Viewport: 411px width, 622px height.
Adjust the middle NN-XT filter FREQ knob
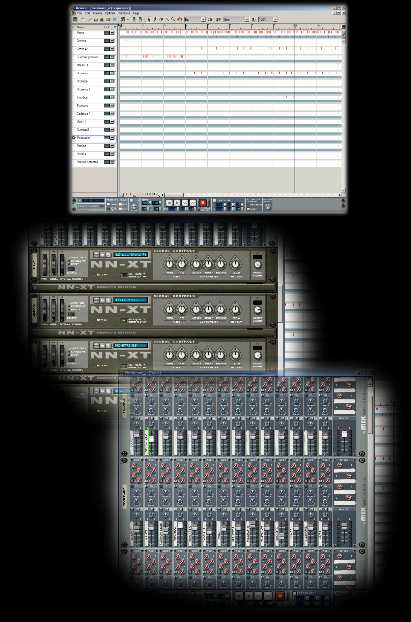coord(169,310)
